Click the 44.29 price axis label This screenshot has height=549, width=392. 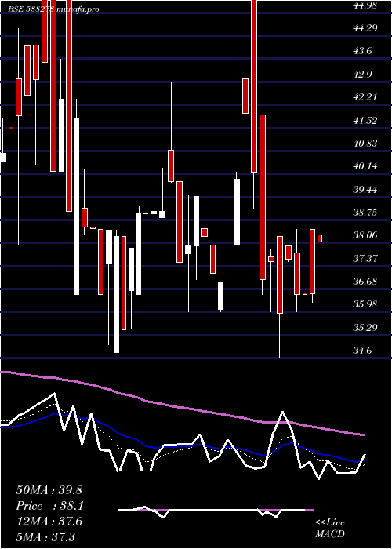[x=366, y=28]
